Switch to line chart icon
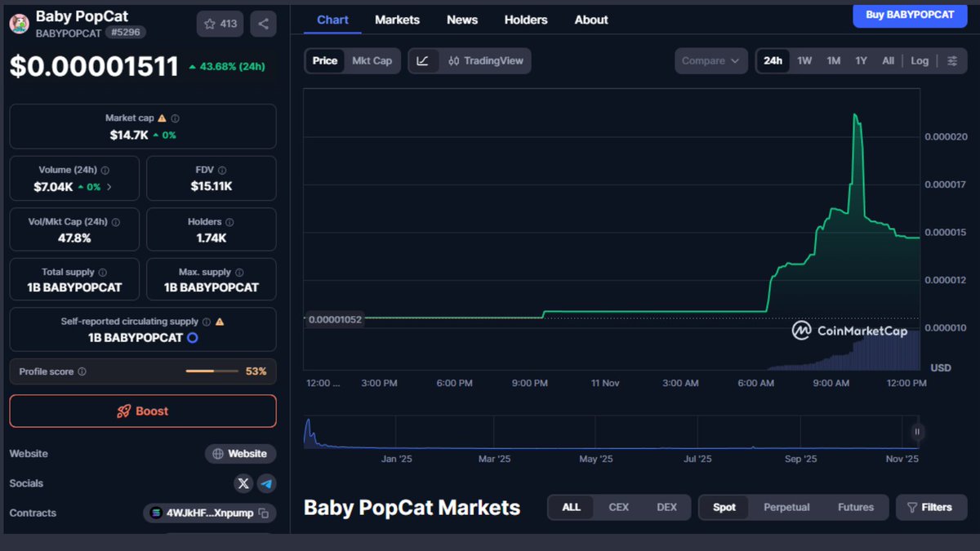This screenshot has height=551, width=980. tap(422, 61)
